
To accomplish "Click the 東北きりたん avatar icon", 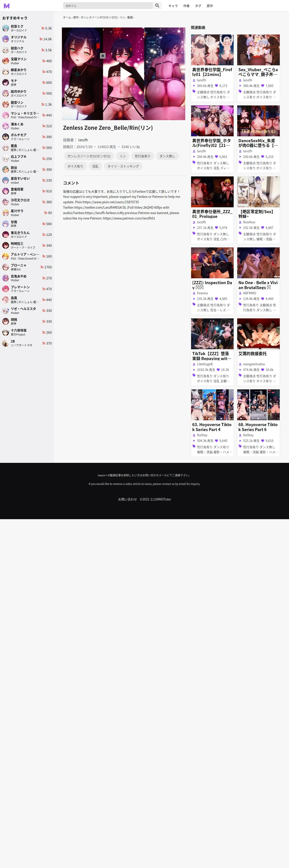I will coord(6,235).
